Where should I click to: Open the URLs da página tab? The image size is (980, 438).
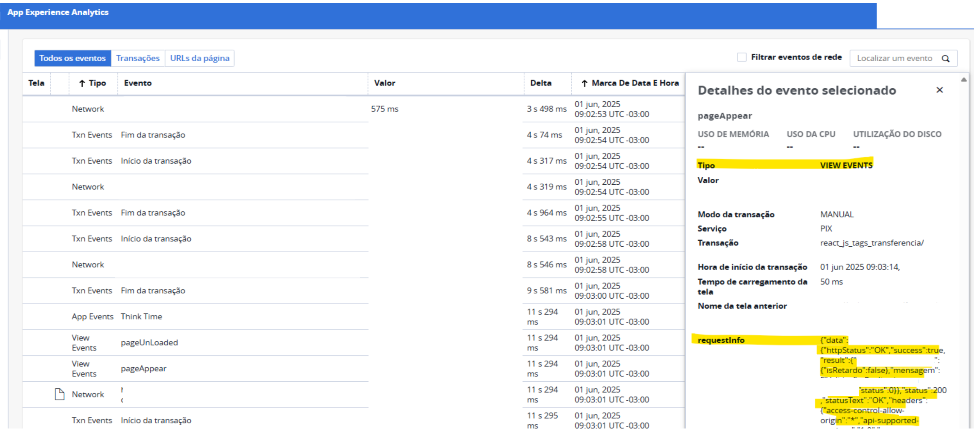click(199, 58)
